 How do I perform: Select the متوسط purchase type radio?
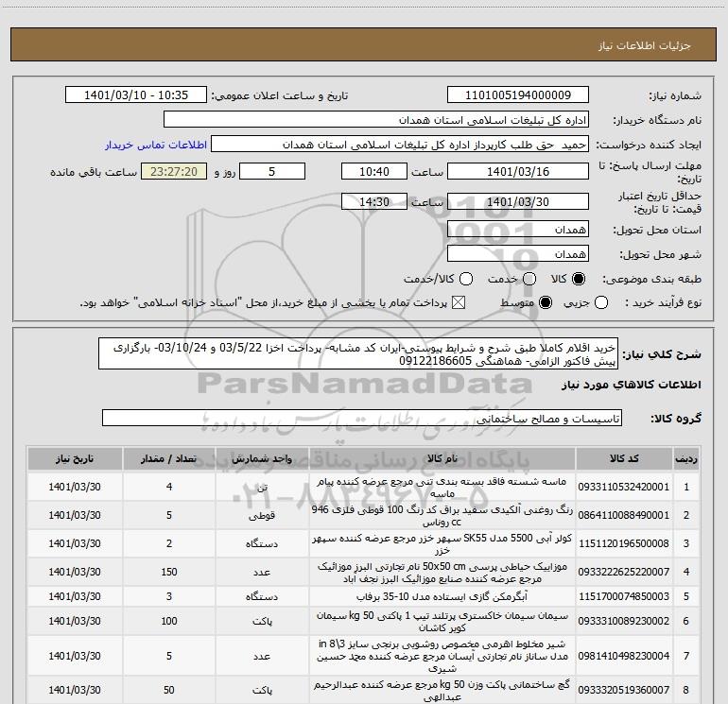[546, 302]
